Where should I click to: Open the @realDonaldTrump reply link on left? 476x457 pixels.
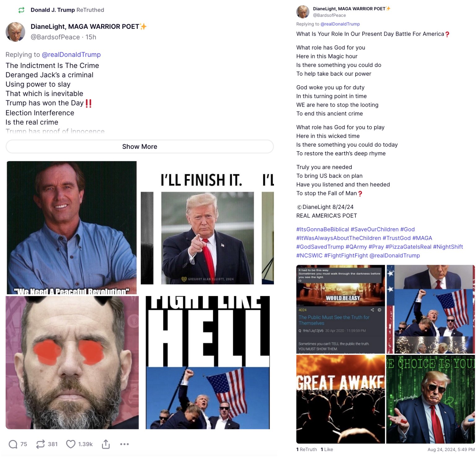point(71,55)
